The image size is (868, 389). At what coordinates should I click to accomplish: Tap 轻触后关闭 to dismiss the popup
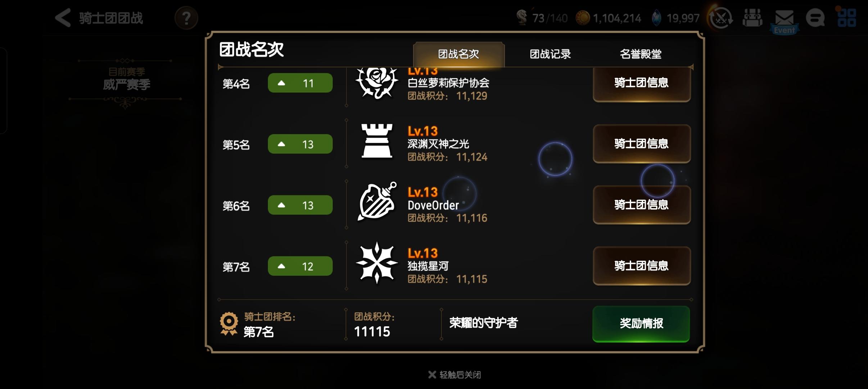[455, 375]
